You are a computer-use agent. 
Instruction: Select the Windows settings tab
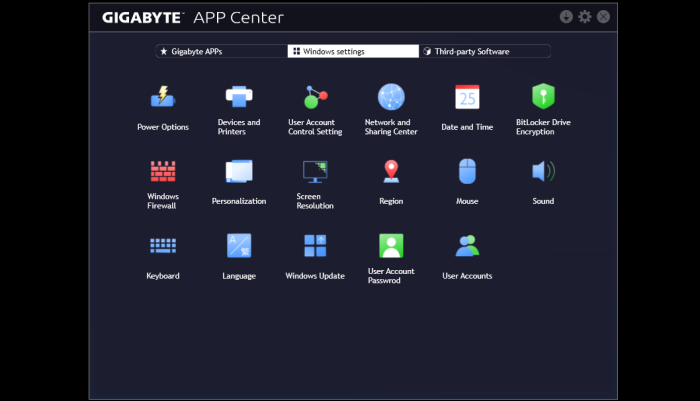point(353,51)
